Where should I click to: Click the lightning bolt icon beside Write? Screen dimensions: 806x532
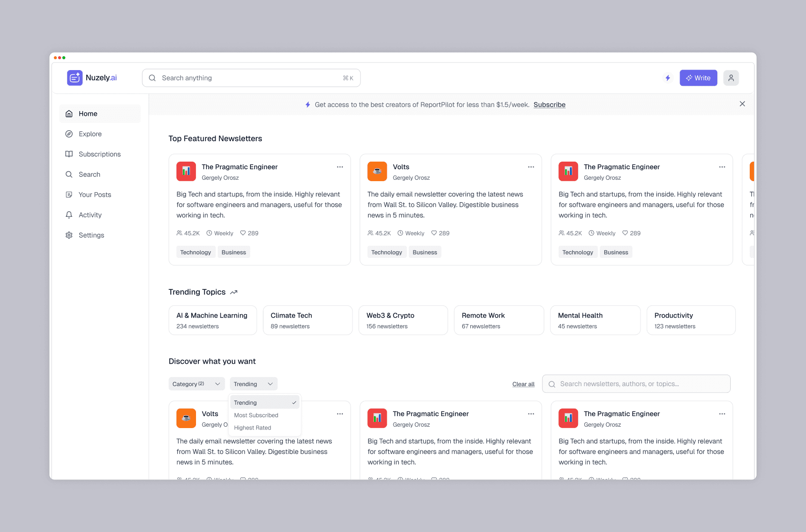coord(668,78)
